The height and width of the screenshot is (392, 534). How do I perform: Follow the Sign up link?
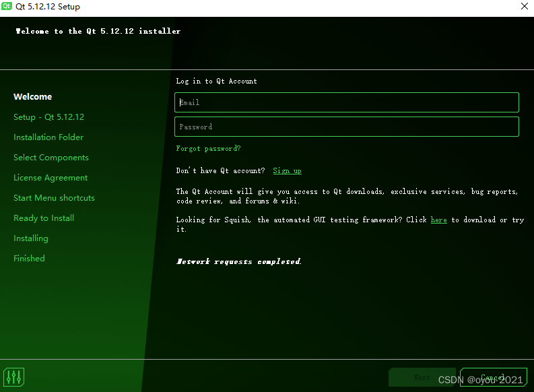pos(287,170)
